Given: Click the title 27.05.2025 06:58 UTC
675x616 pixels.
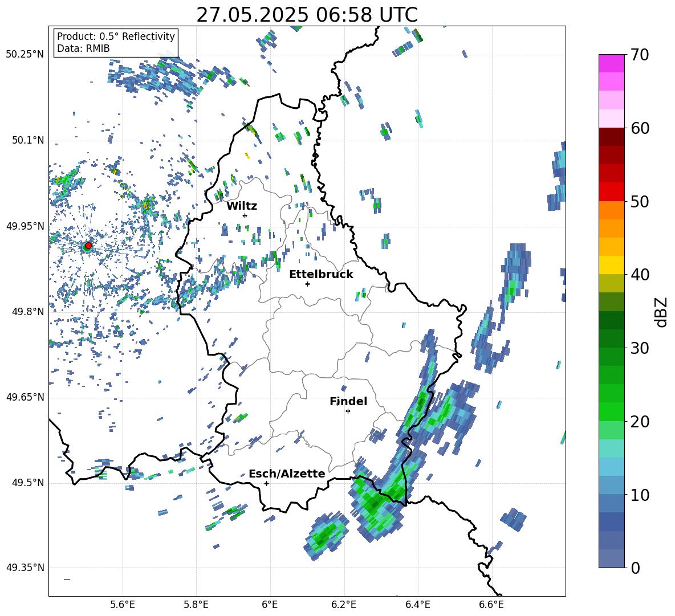Looking at the screenshot, I should 307,15.
